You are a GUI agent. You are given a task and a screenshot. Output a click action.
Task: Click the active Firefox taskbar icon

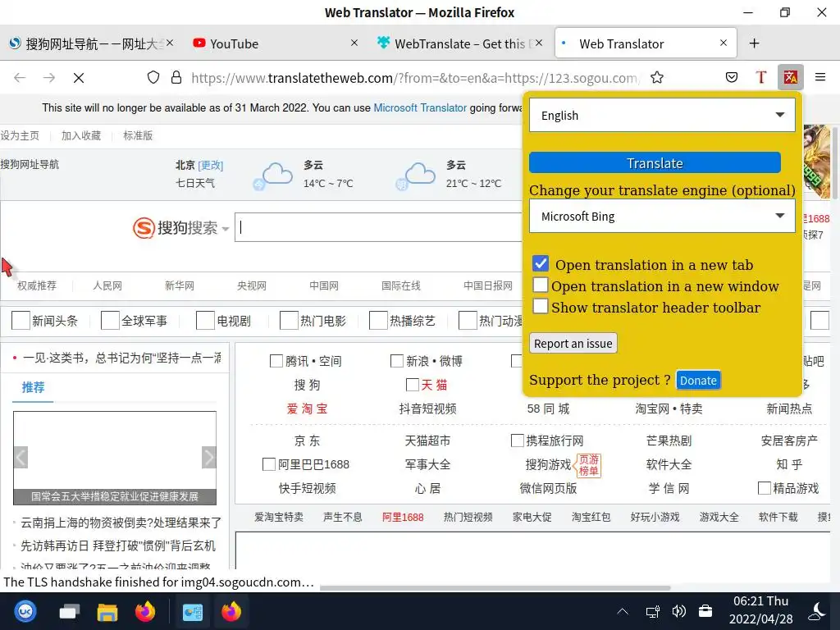coord(231,611)
